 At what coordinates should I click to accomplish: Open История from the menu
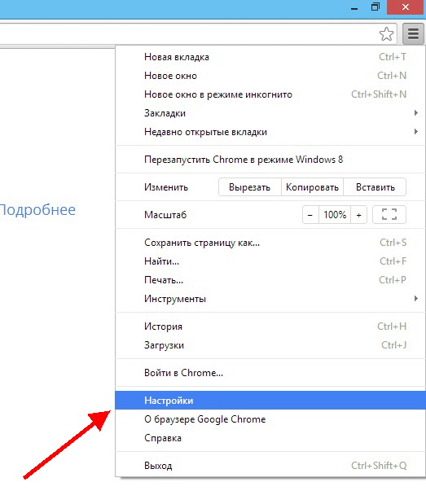270,327
